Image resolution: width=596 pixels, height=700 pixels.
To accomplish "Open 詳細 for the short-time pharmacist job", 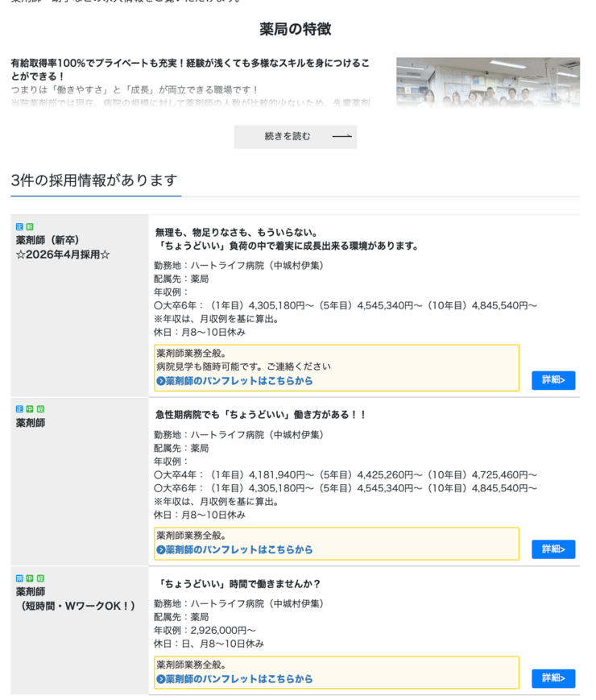I will click(553, 678).
